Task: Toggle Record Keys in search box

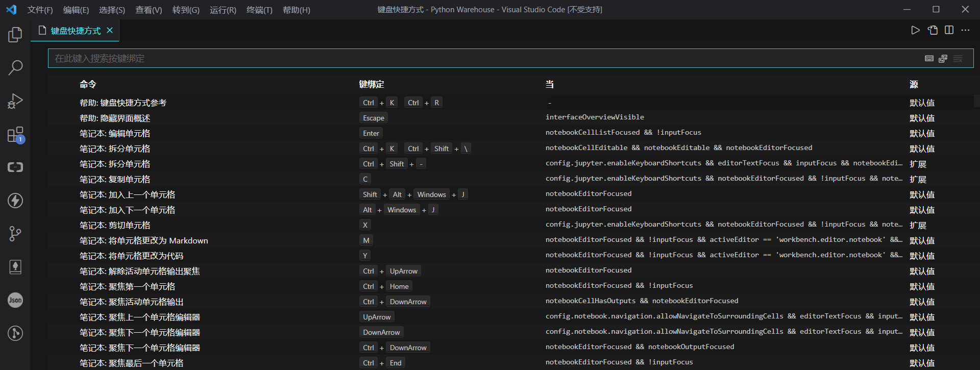Action: (x=929, y=59)
